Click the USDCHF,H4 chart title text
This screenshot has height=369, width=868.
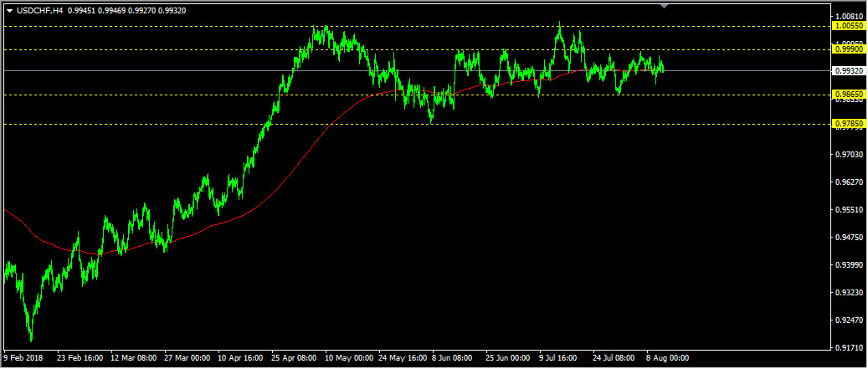point(39,11)
